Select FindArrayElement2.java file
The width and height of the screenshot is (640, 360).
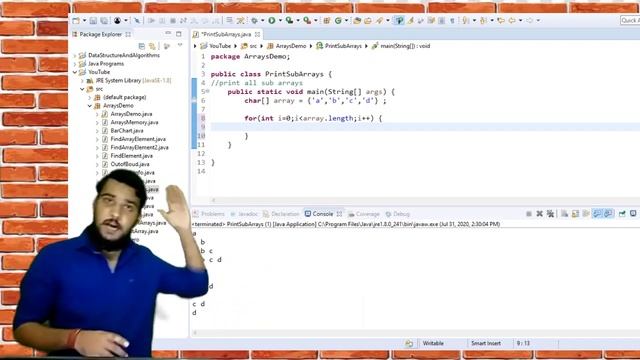point(139,147)
